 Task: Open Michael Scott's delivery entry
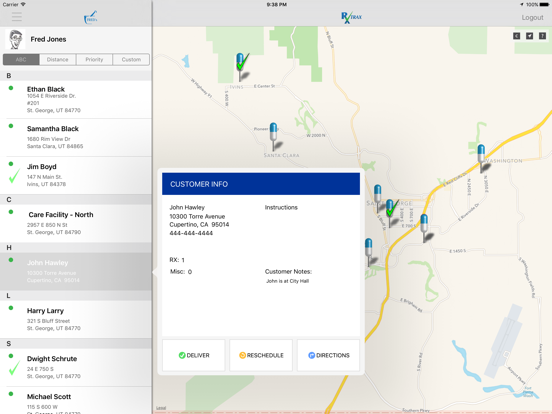[x=76, y=401]
